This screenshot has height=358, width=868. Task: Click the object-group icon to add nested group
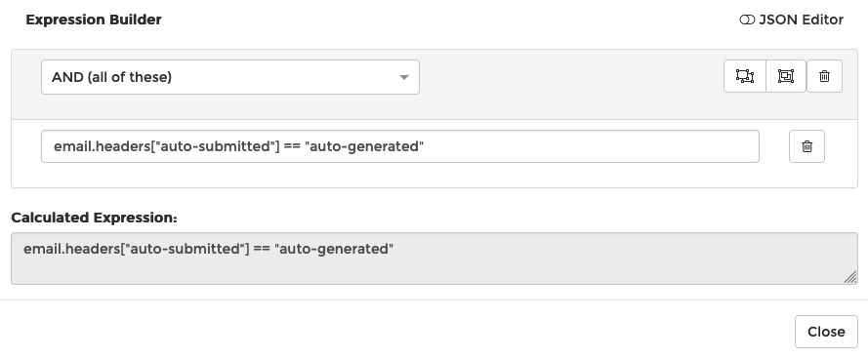click(x=786, y=76)
